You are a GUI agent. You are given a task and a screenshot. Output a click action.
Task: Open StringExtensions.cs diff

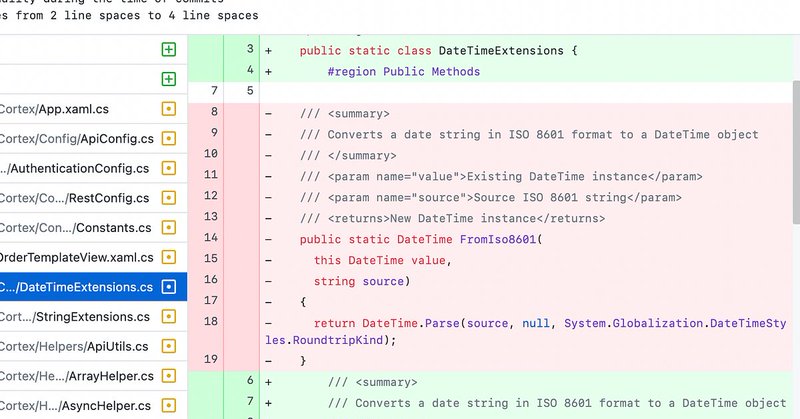click(93, 316)
